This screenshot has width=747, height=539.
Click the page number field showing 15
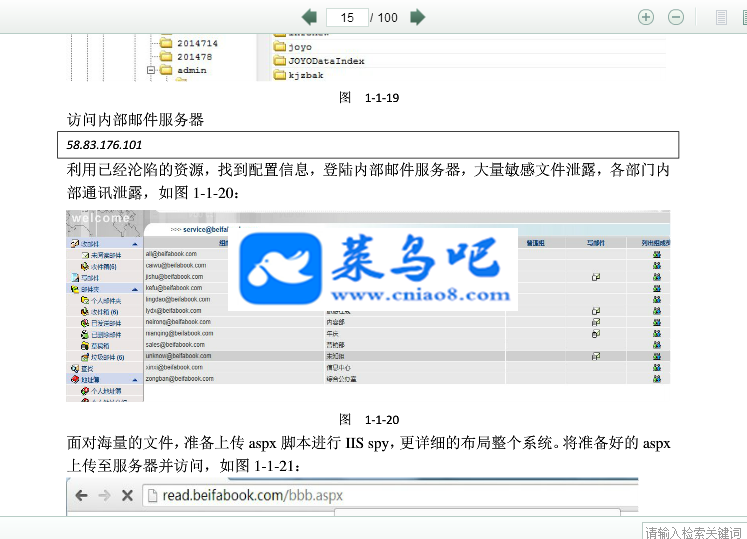[x=347, y=18]
